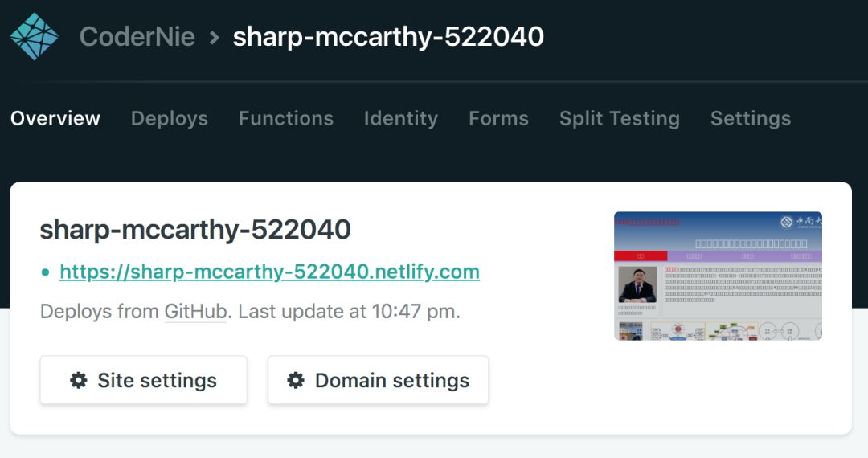868x458 pixels.
Task: Click the GitHub link in deploy info
Action: (195, 312)
